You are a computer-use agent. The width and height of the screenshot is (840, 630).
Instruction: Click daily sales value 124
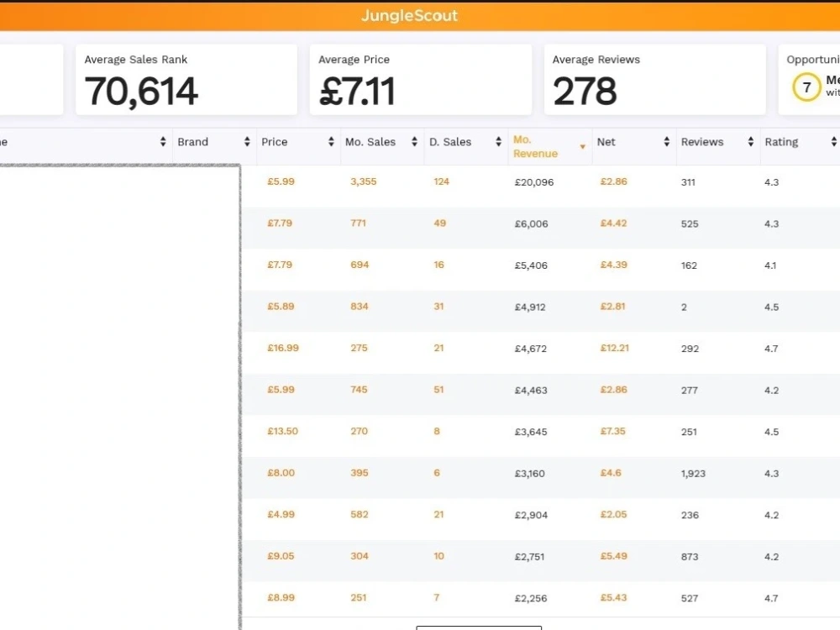[442, 181]
